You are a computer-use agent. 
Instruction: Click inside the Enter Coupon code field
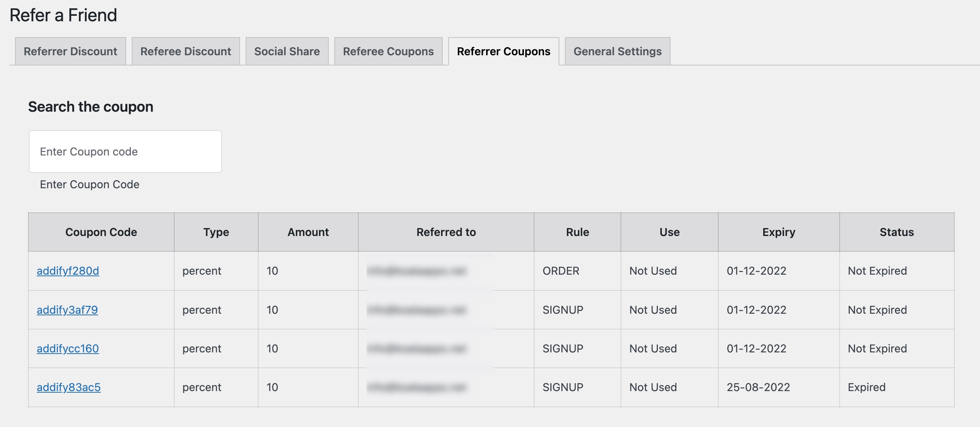(x=125, y=151)
